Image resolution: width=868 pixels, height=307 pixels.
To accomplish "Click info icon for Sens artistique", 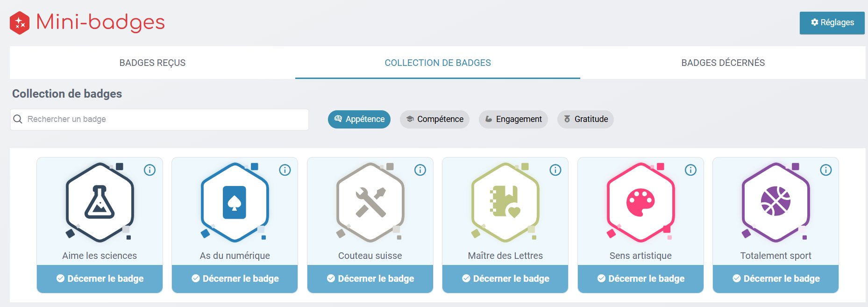I will point(690,170).
